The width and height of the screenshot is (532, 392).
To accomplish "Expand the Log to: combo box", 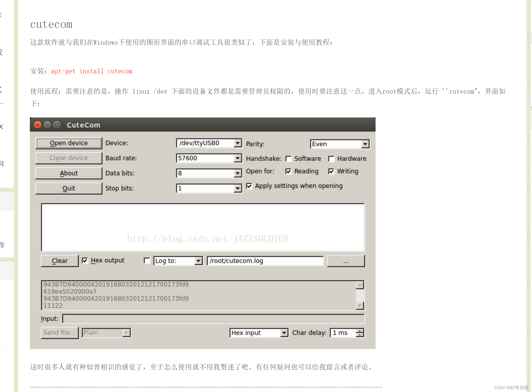I will click(198, 261).
